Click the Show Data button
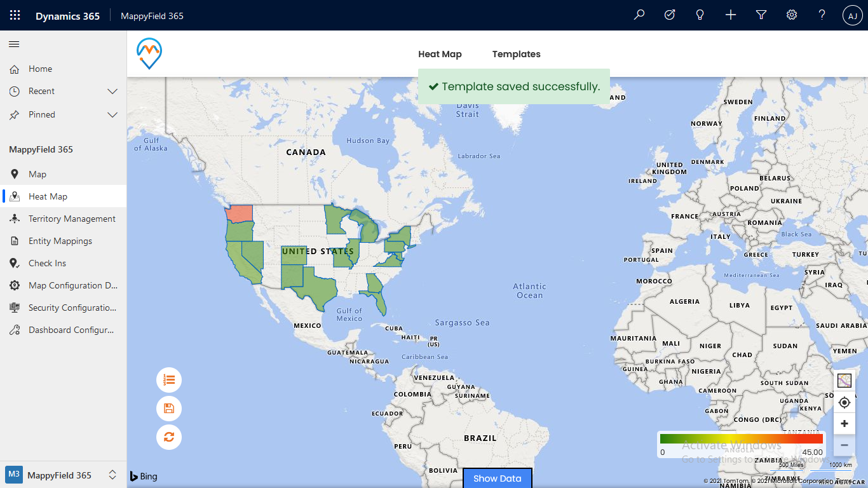 coord(497,478)
